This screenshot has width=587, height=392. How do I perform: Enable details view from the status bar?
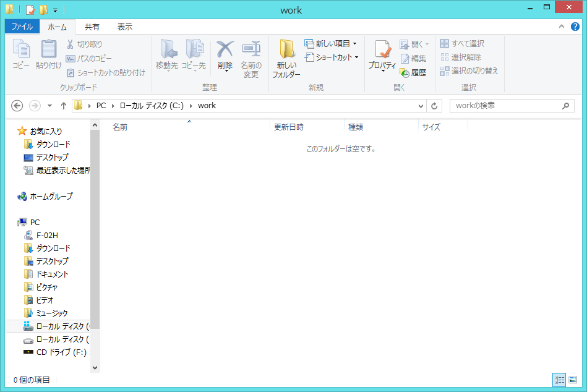pyautogui.click(x=559, y=380)
